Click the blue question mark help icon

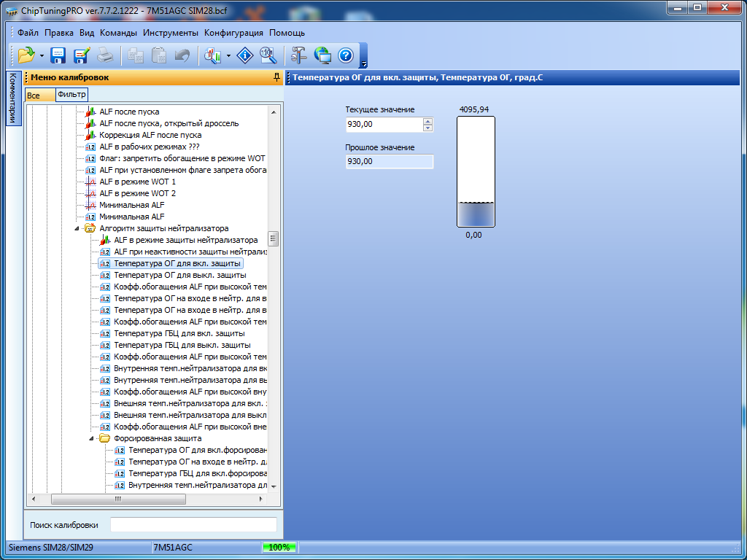345,55
